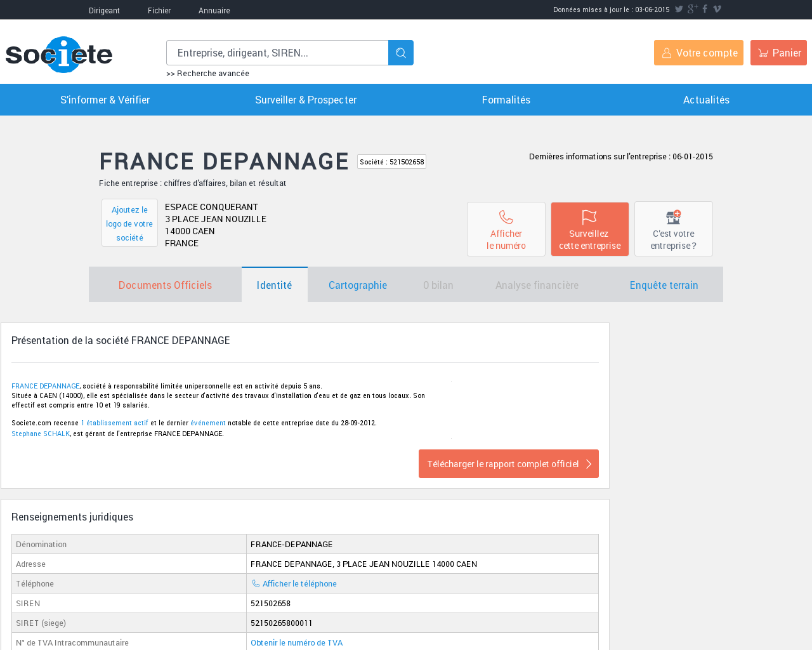Screen dimensions: 812x650
Task: Select the 0 bilan tab
Action: [438, 285]
